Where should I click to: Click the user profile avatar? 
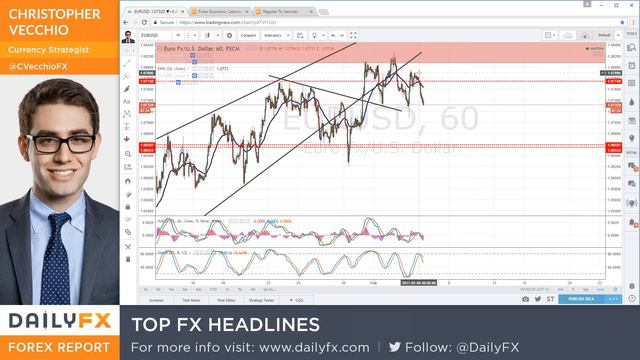(128, 37)
